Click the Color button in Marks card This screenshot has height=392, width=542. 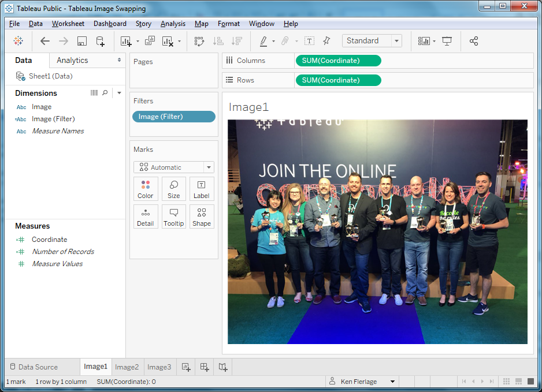point(146,189)
